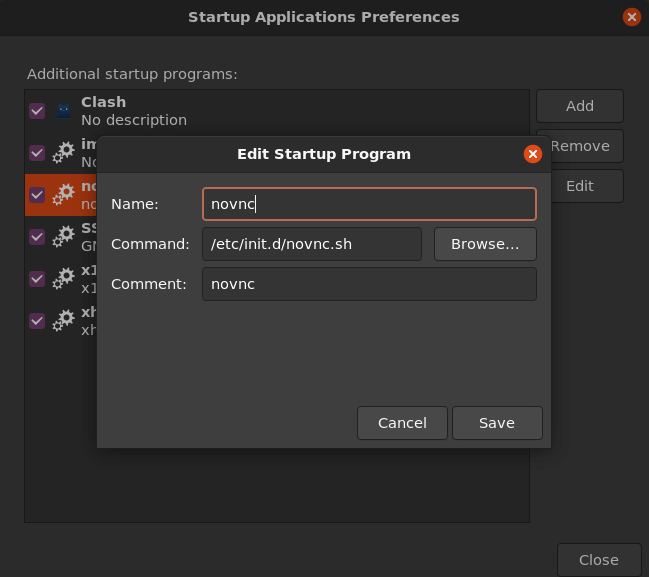This screenshot has height=577, width=649.
Task: Click the 'Name:' label in dialog
Action: [x=135, y=204]
